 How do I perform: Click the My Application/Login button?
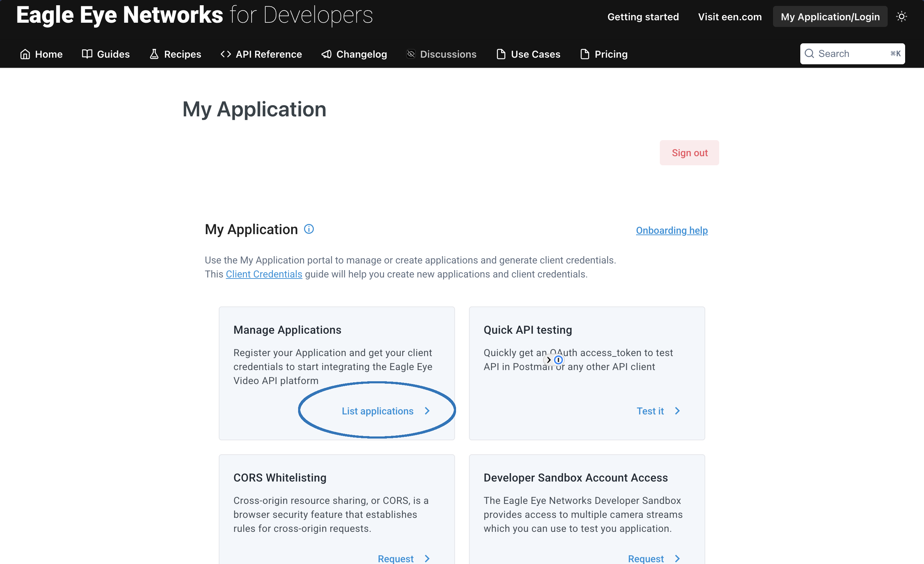pyautogui.click(x=830, y=16)
